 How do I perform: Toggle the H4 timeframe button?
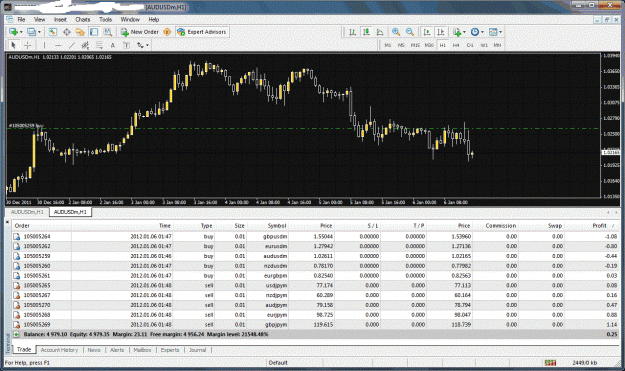click(456, 45)
